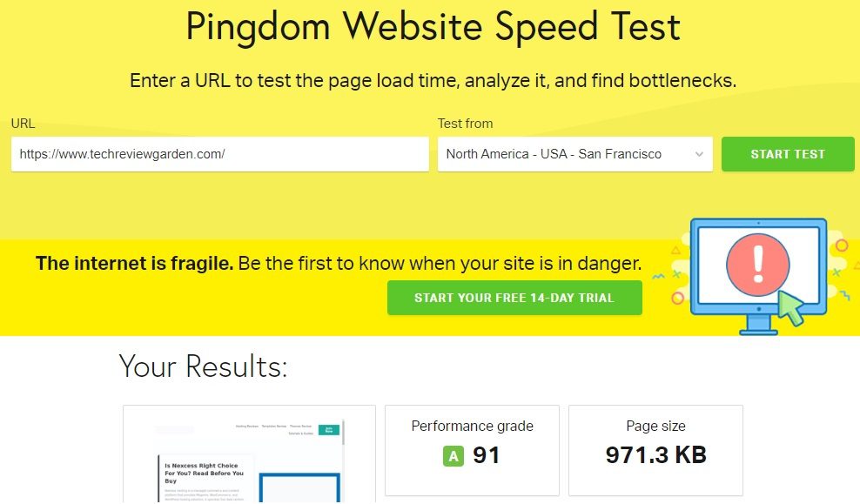Expand the Test from location chevron

pyautogui.click(x=699, y=154)
